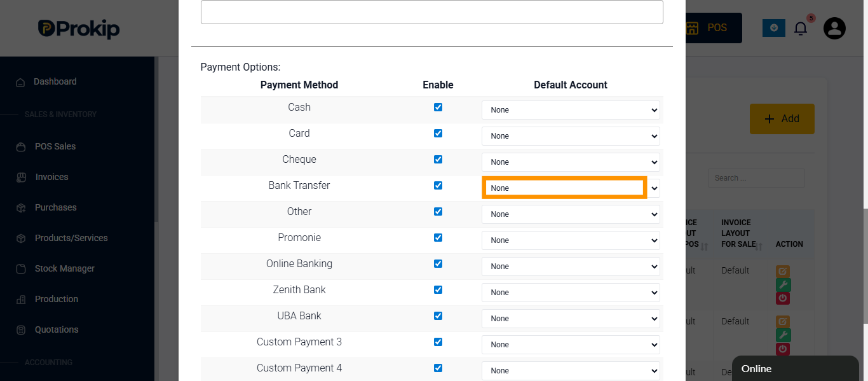The height and width of the screenshot is (381, 868).
Task: Click the Invoices sidebar icon
Action: (22, 177)
